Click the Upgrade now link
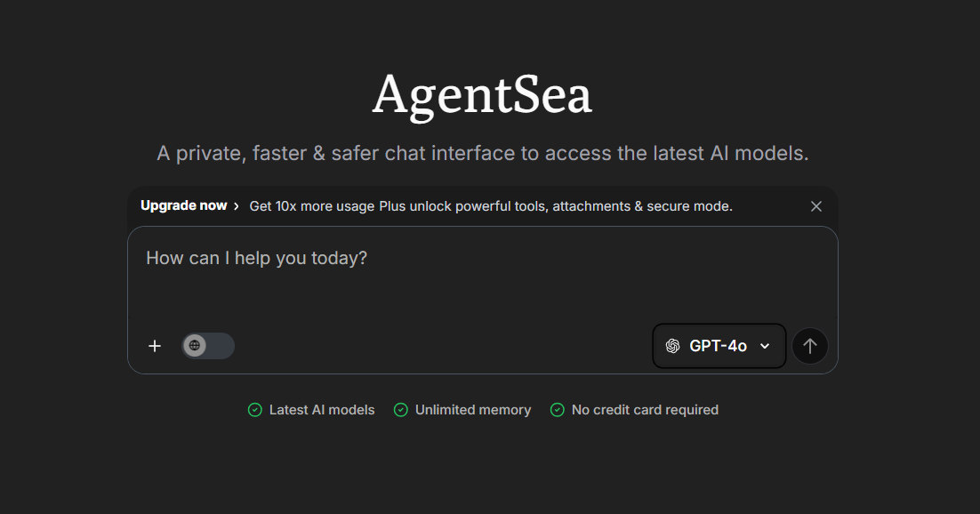This screenshot has width=980, height=514. pos(182,205)
